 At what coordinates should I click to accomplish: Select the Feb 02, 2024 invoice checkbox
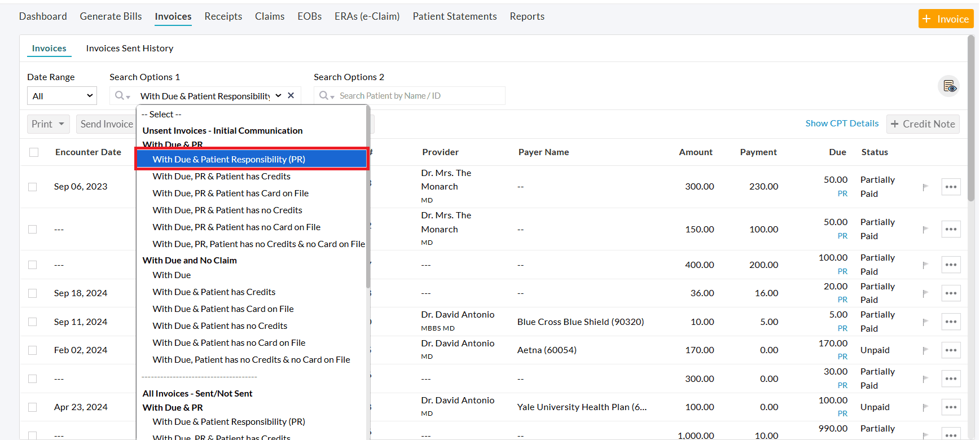(x=33, y=350)
